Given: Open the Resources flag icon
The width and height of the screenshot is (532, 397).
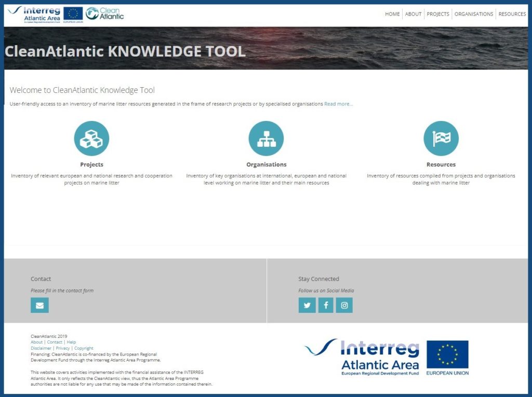Looking at the screenshot, I should [441, 139].
